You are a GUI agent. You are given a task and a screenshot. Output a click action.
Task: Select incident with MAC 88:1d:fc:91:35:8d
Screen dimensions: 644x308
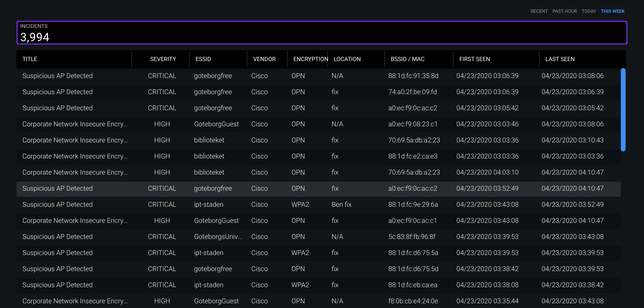point(318,76)
